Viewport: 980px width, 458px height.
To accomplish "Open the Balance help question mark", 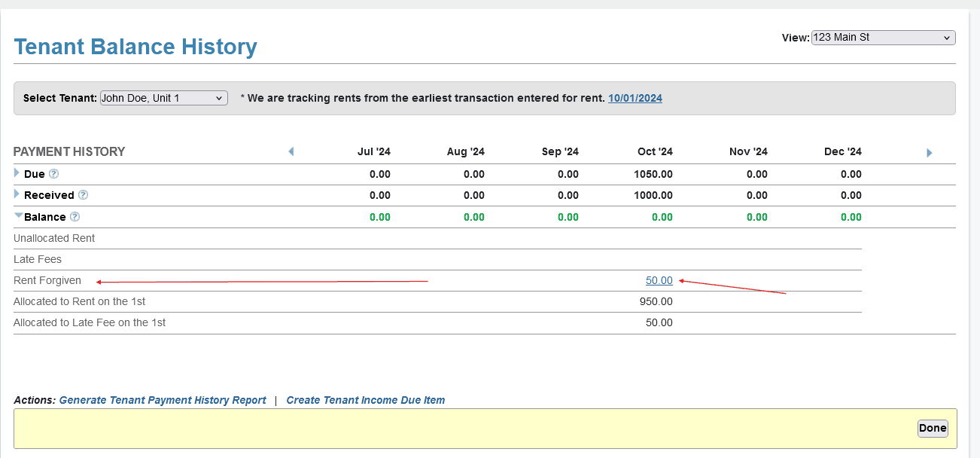I will pyautogui.click(x=75, y=217).
